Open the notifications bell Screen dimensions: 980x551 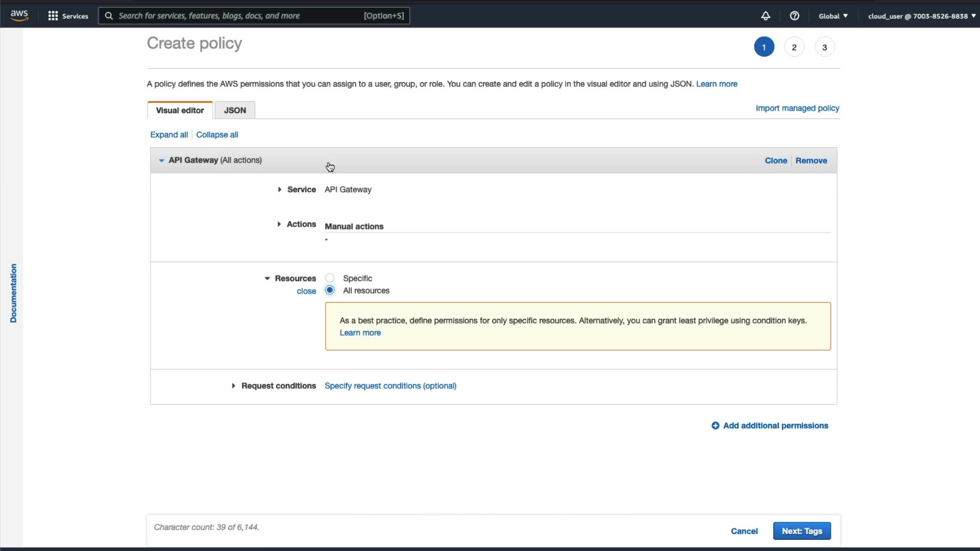[x=765, y=16]
